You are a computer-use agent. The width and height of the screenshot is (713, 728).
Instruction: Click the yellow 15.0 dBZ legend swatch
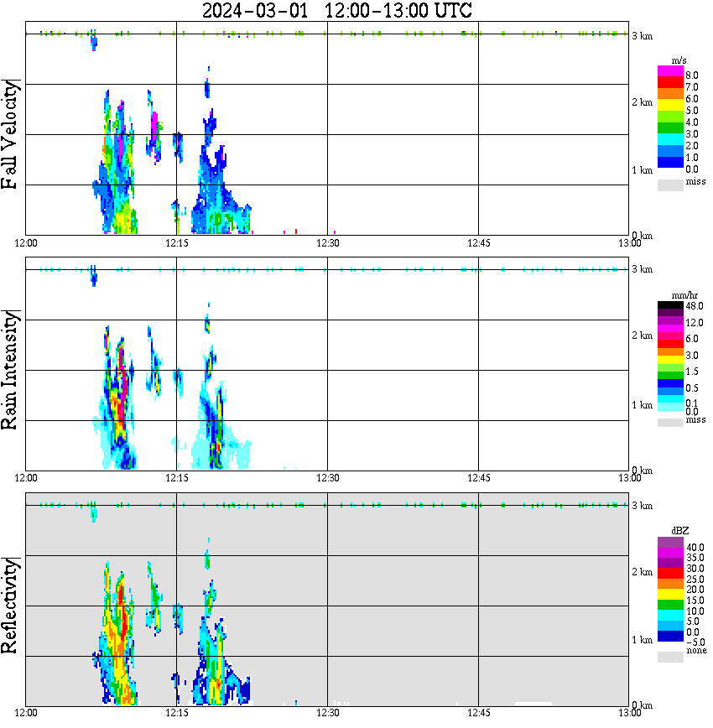(670, 595)
